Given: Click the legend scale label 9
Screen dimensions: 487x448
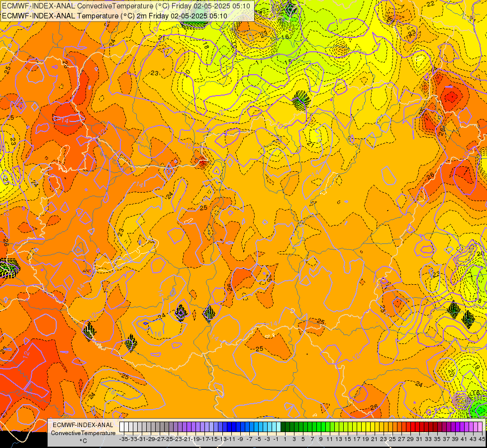Looking at the screenshot, I should point(321,439).
